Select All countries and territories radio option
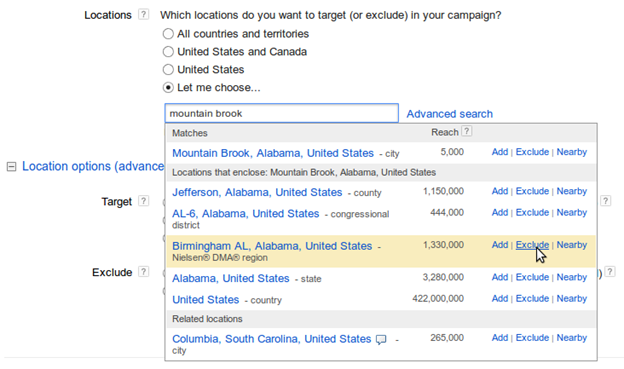The image size is (624, 369). pyautogui.click(x=168, y=34)
